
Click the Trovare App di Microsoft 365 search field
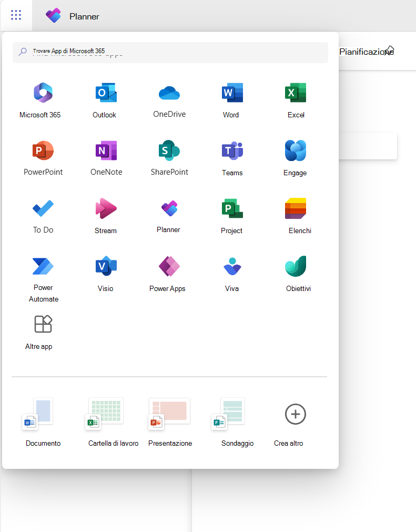(x=170, y=52)
